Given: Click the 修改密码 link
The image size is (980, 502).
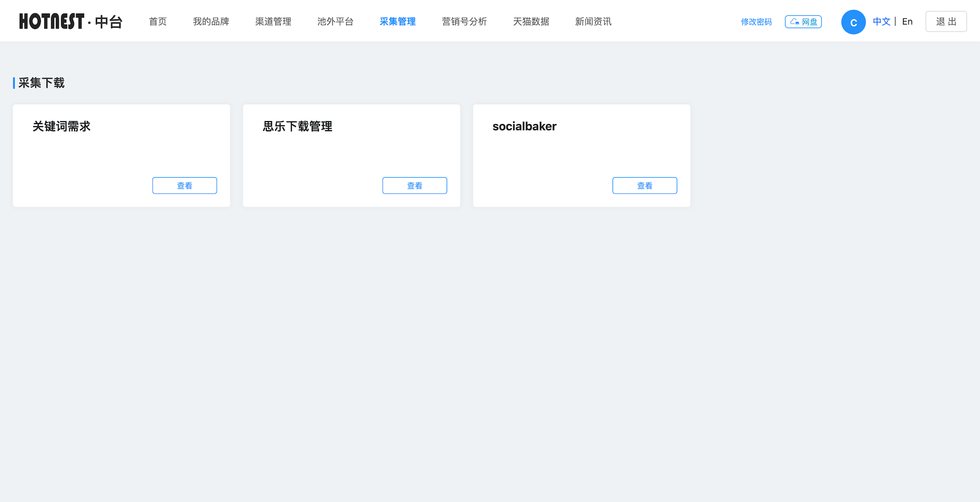Looking at the screenshot, I should 756,22.
